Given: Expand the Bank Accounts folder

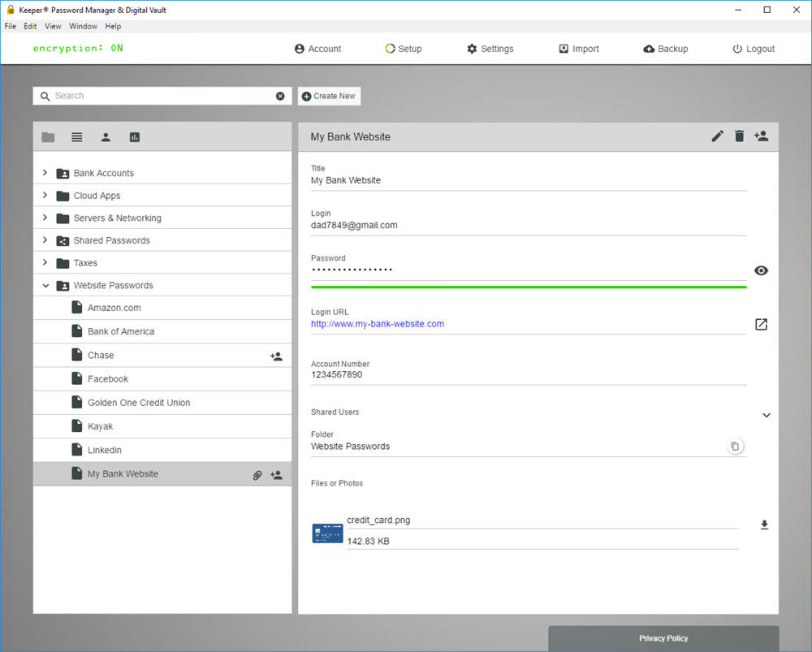Looking at the screenshot, I should (45, 172).
